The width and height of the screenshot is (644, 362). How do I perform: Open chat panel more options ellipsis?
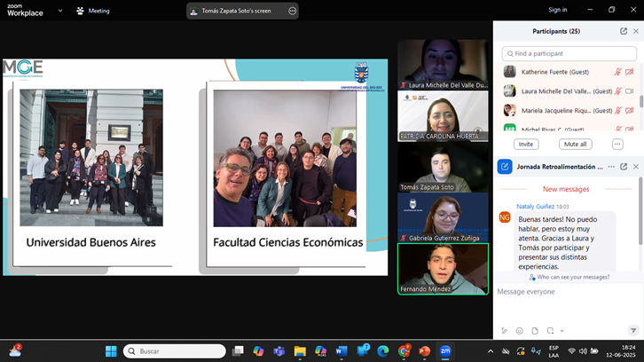coord(611,167)
